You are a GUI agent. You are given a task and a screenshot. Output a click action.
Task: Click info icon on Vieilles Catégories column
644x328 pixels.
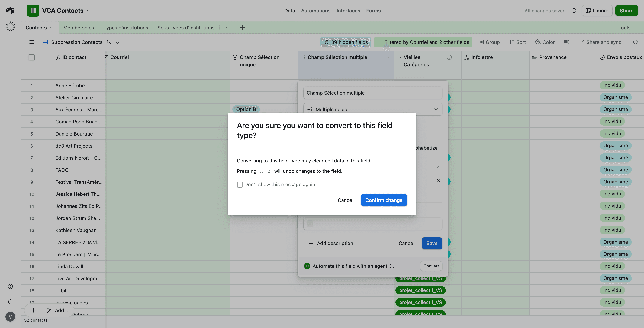pos(449,57)
